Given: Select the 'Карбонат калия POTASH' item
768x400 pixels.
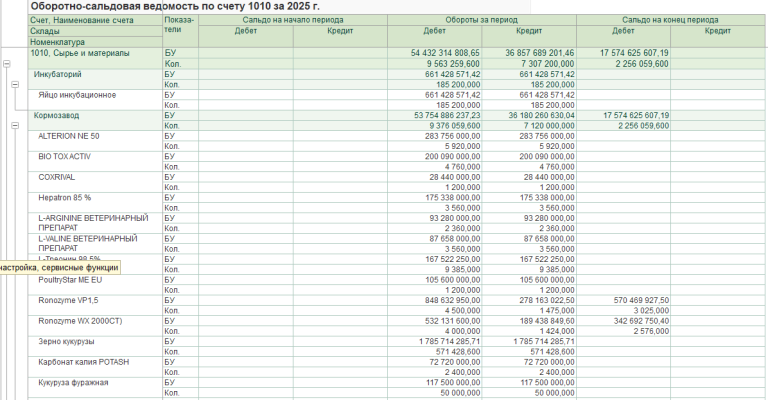Looking at the screenshot, I should coord(84,362).
